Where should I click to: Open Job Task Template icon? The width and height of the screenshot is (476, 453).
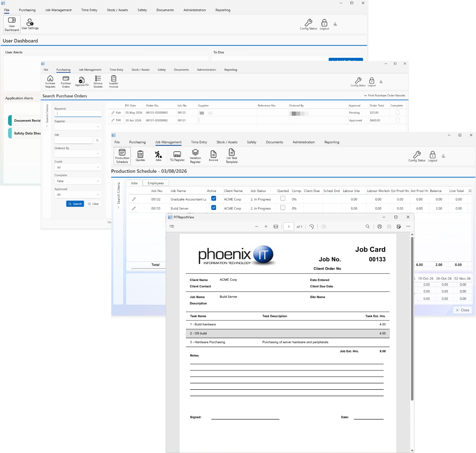coord(232,156)
